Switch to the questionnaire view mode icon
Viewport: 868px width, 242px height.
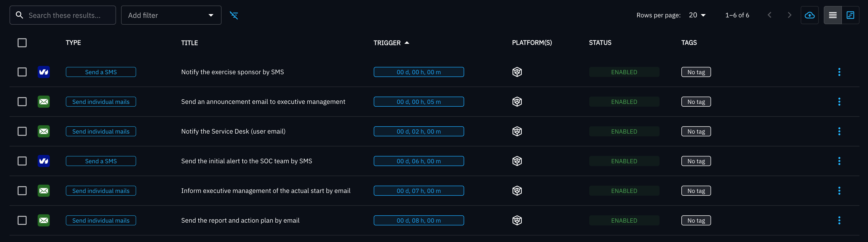click(850, 15)
